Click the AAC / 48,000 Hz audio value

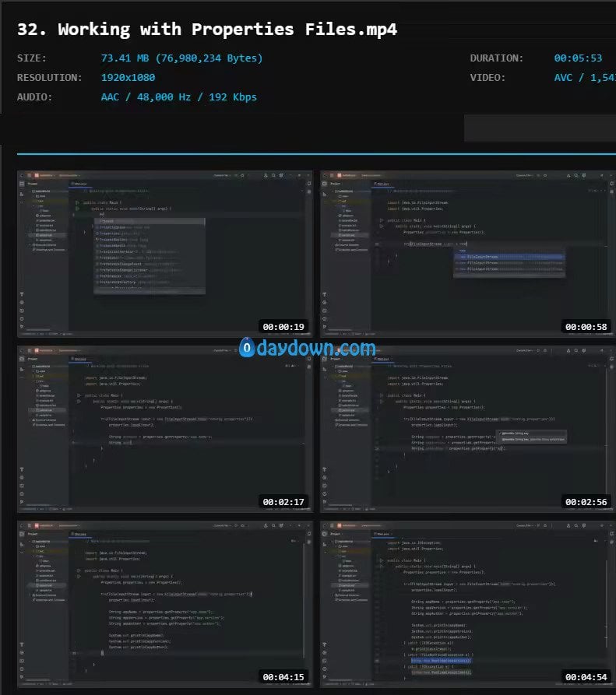point(178,97)
